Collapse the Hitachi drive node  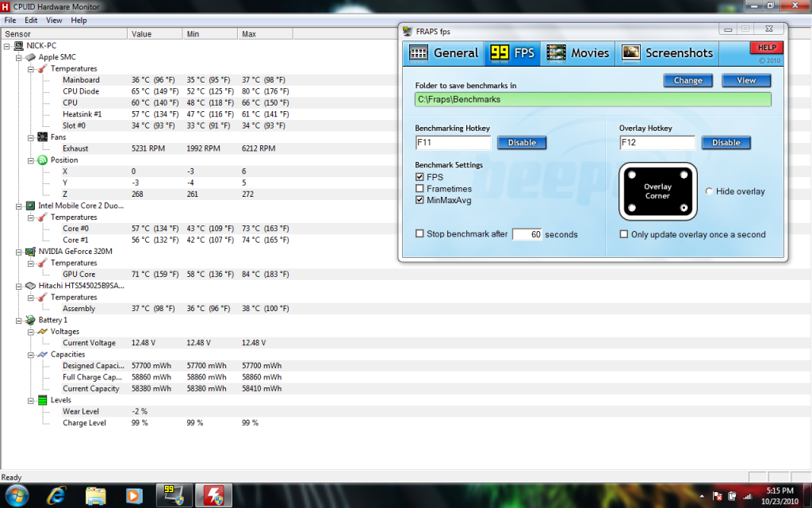pyautogui.click(x=19, y=286)
